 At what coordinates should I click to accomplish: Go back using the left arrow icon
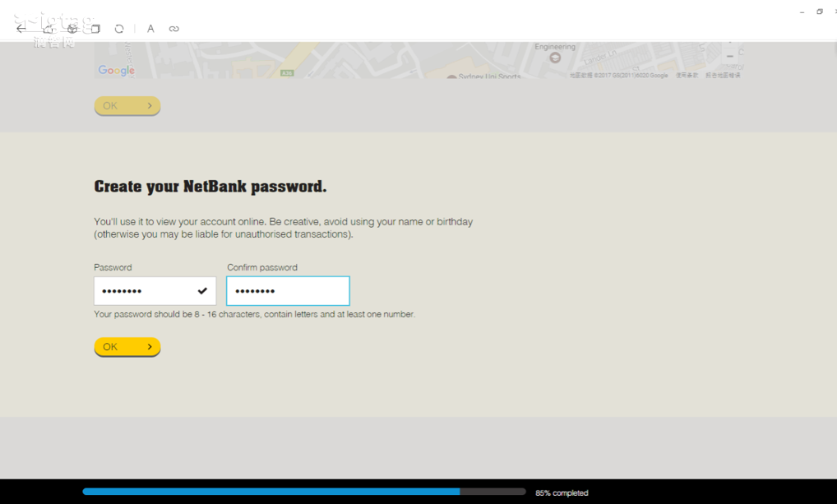21,29
